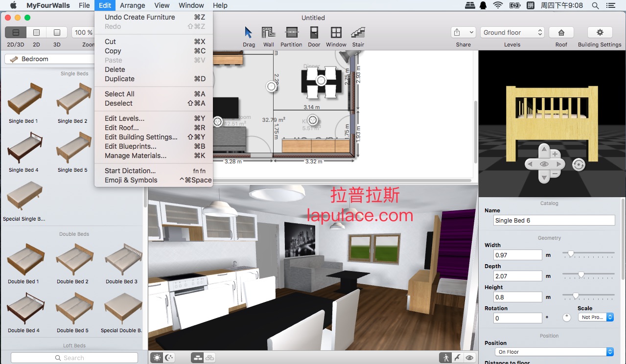Open the View menu

162,5
